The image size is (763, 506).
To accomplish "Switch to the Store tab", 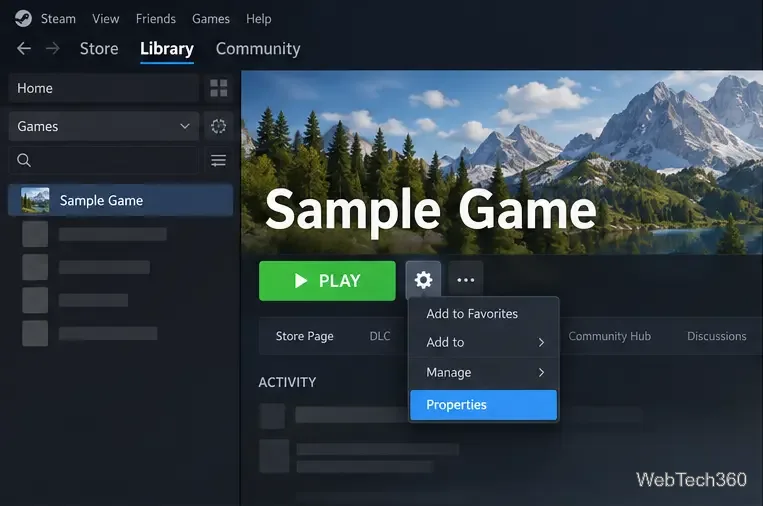I will coord(99,49).
